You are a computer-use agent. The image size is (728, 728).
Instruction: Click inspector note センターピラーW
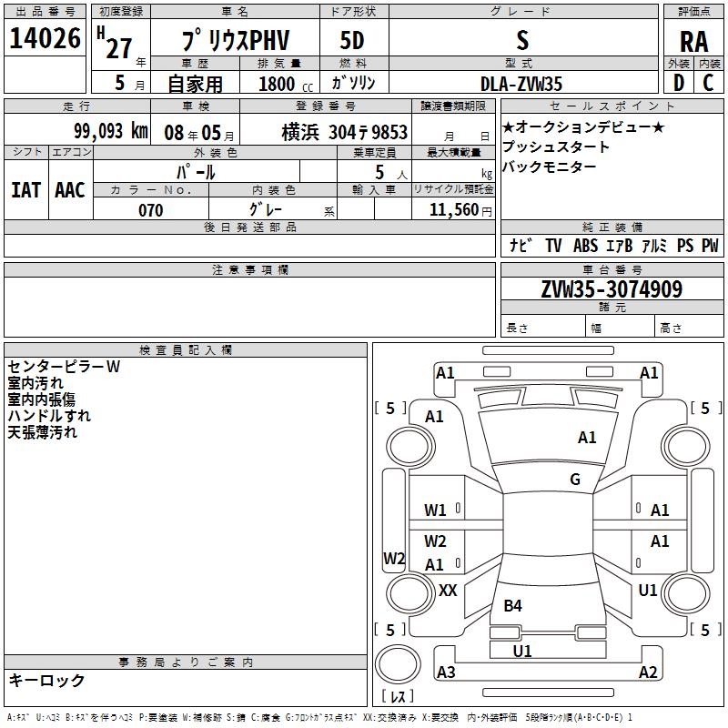(x=64, y=367)
